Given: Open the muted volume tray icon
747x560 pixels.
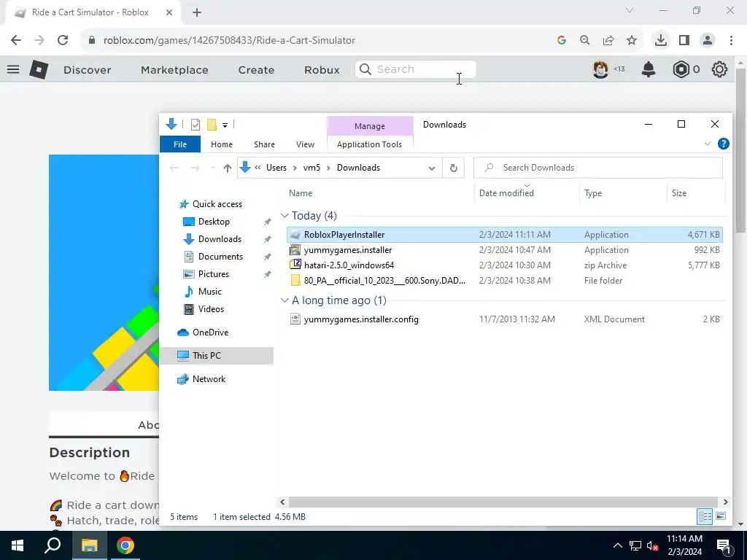Looking at the screenshot, I should 652,545.
